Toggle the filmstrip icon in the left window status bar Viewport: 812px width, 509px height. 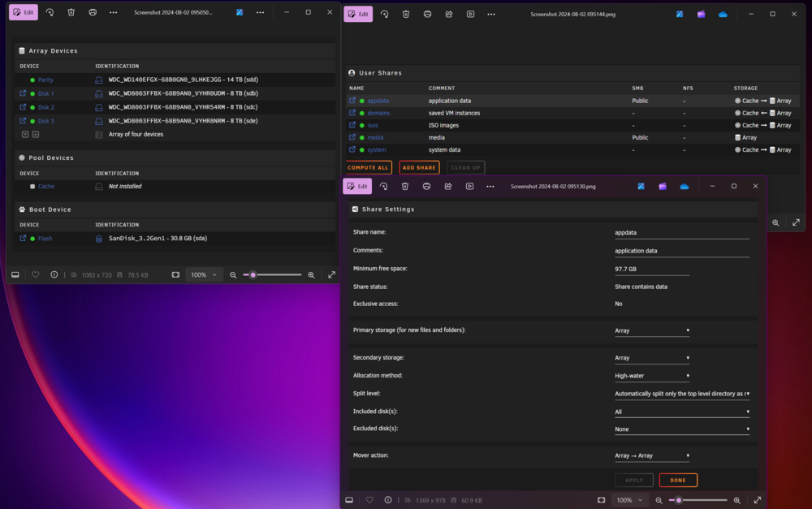(15, 275)
